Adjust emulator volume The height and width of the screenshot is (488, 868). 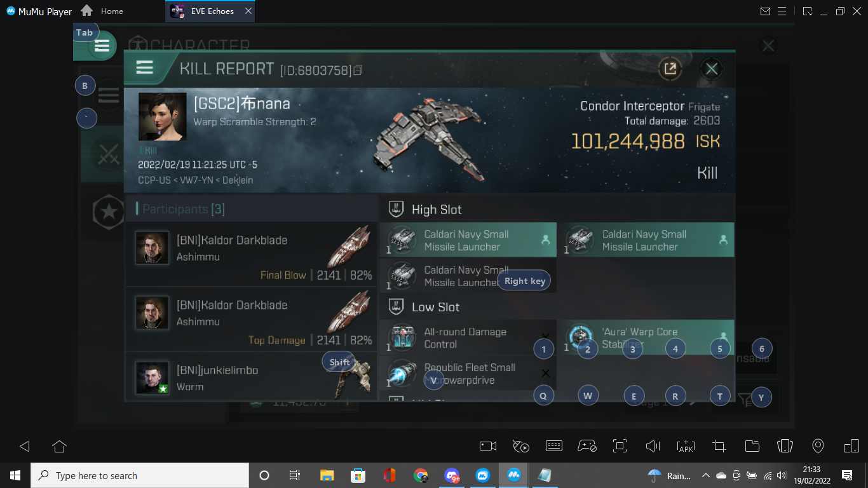click(x=653, y=446)
